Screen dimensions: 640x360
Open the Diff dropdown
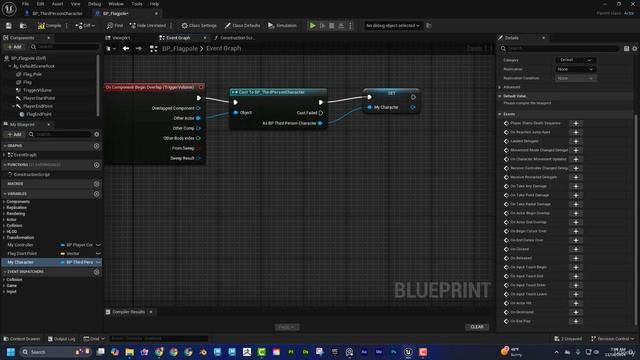(85, 25)
